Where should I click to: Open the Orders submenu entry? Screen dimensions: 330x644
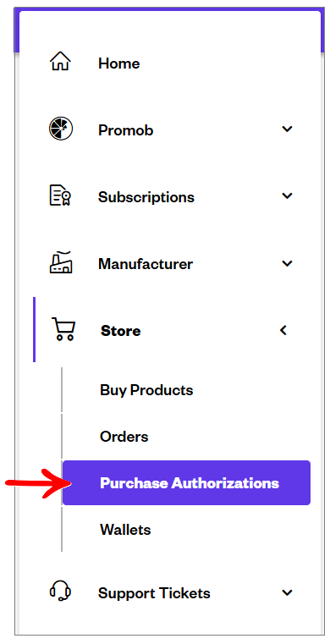[124, 436]
